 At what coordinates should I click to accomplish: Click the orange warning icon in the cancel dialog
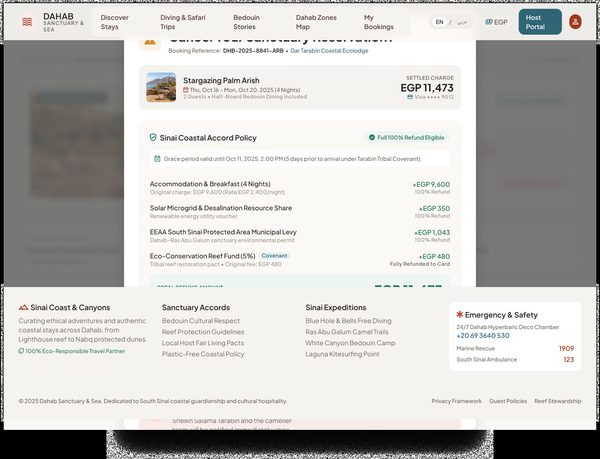pos(150,41)
